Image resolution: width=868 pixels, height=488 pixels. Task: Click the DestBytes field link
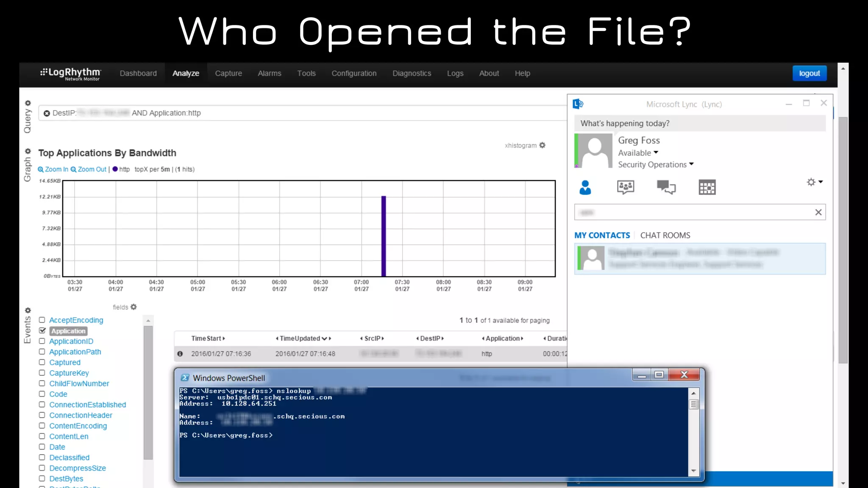66,479
